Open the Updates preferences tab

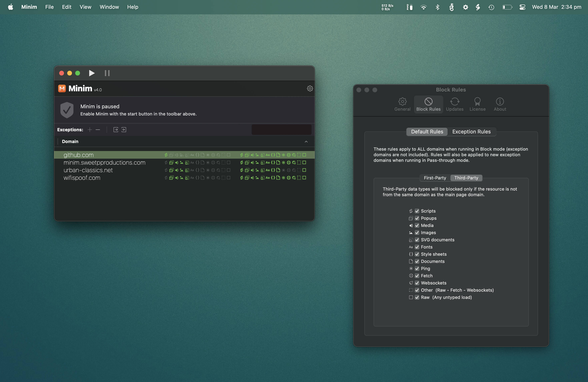click(455, 104)
